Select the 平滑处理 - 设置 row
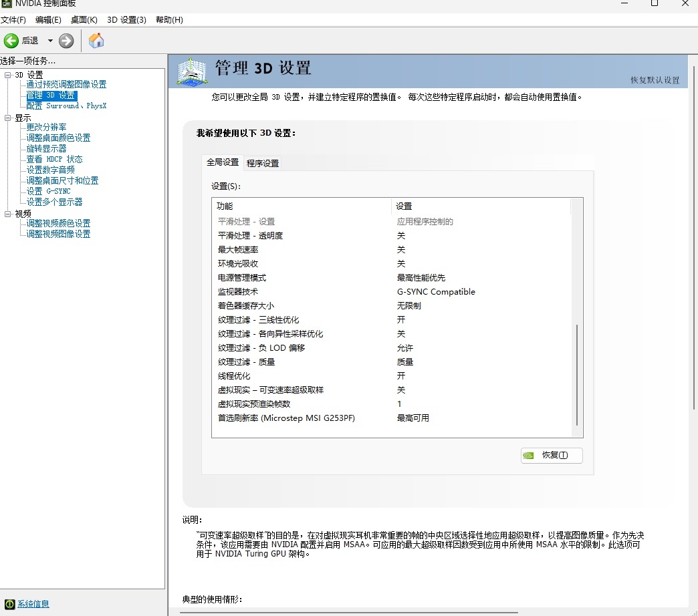Viewport: 698px width, 616px height. tap(392, 222)
